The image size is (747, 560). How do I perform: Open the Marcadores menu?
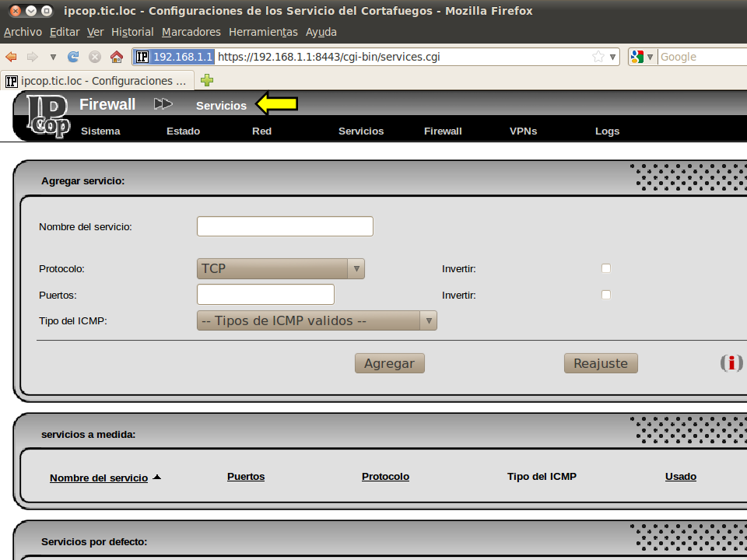pos(191,32)
